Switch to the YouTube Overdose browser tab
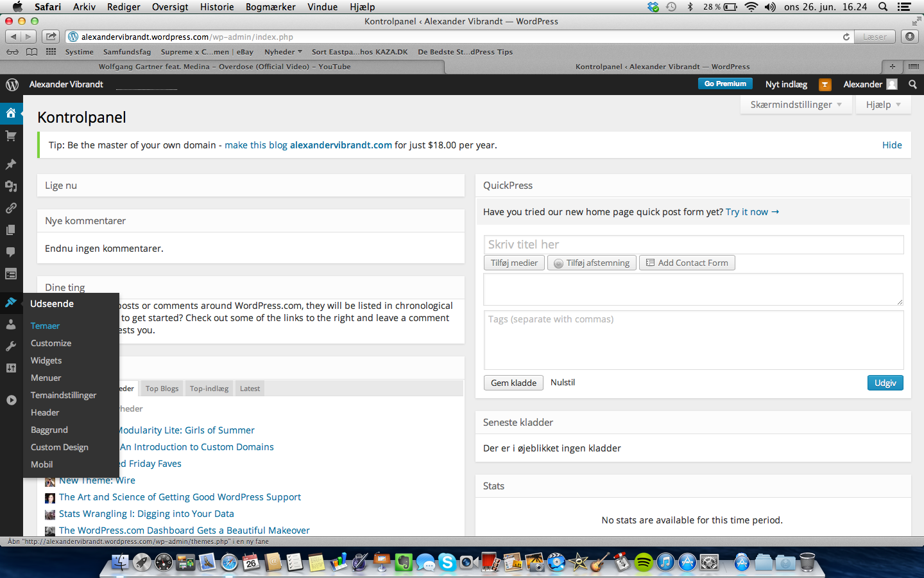The height and width of the screenshot is (578, 924). (x=225, y=66)
